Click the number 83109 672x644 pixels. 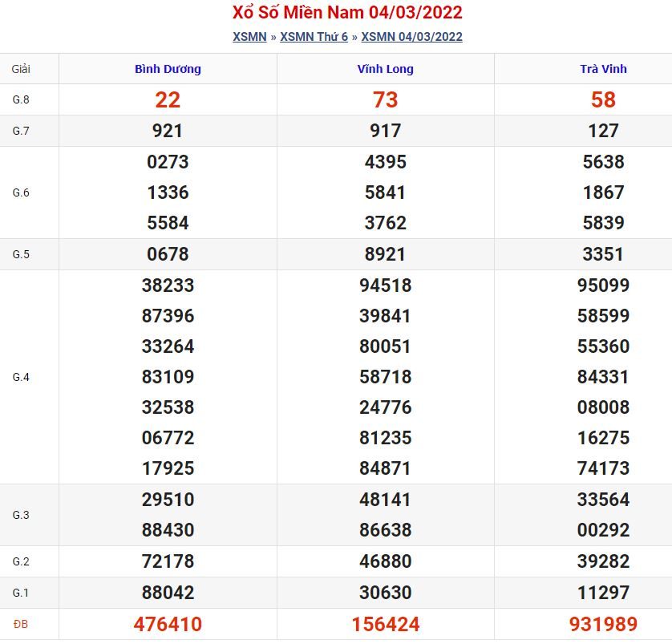168,377
